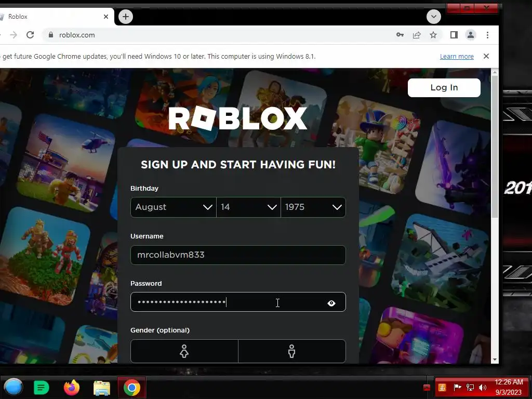
Task: Open Action Center flag tray icon
Action: pyautogui.click(x=457, y=387)
